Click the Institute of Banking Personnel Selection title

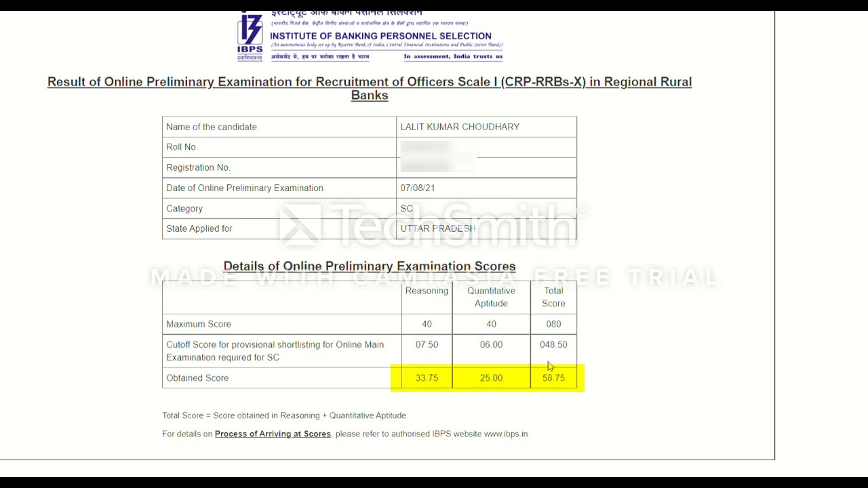380,36
